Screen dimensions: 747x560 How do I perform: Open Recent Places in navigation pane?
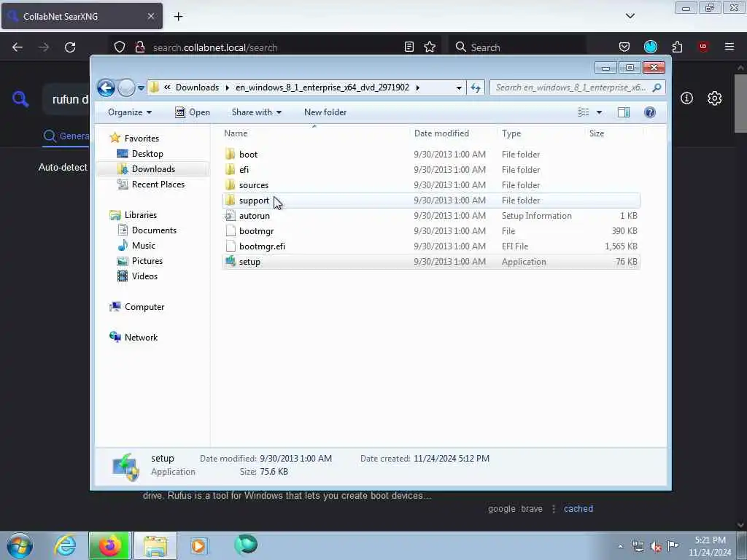158,184
